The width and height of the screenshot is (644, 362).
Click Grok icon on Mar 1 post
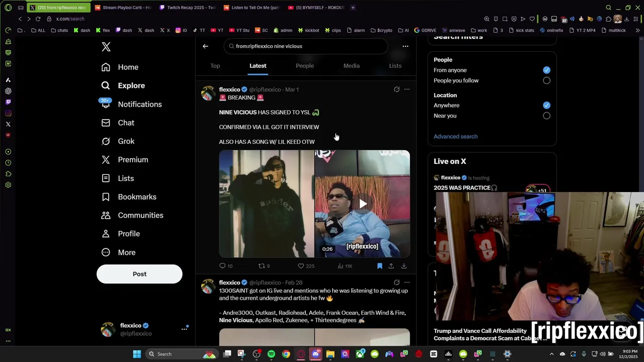[396, 89]
